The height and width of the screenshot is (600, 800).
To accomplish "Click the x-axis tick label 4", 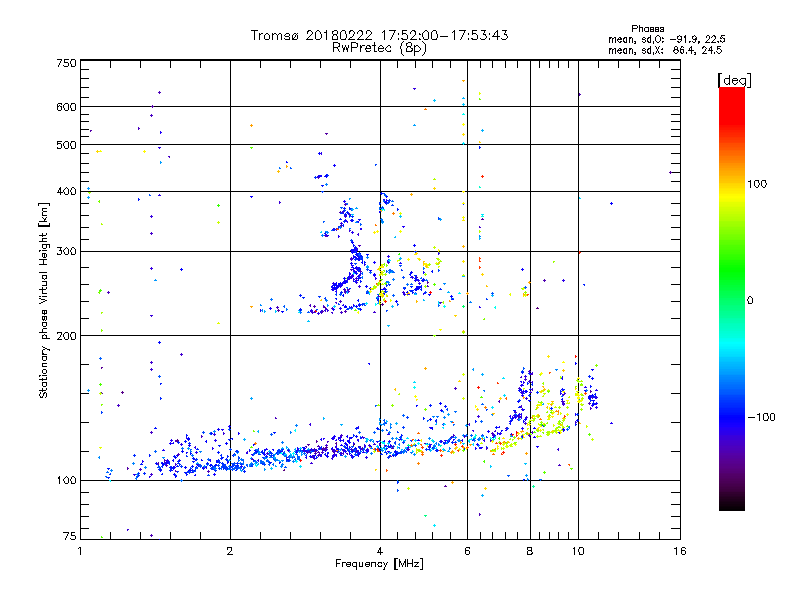I will point(380,551).
